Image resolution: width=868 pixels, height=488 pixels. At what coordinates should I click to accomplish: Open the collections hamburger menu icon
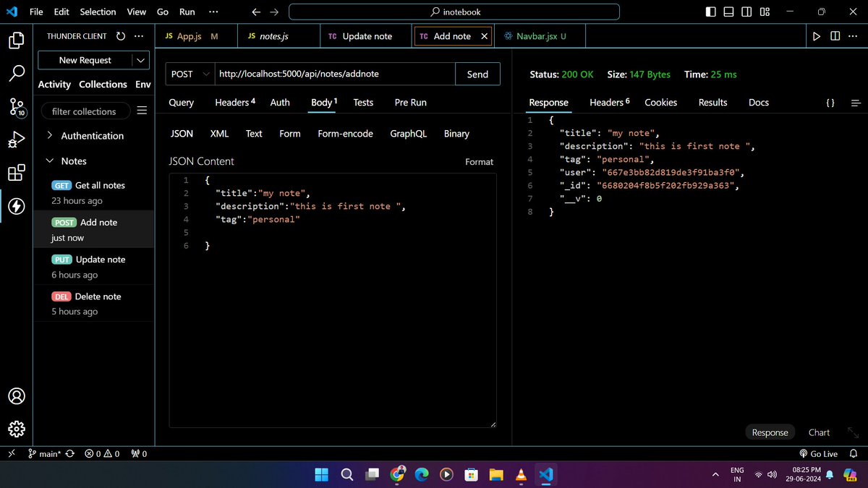142,111
